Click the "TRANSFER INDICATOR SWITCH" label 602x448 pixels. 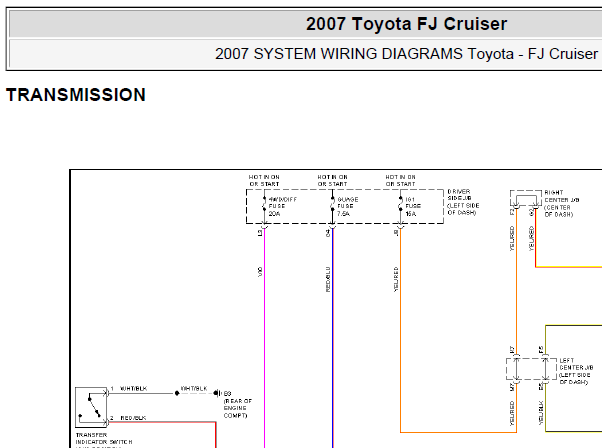point(104,438)
